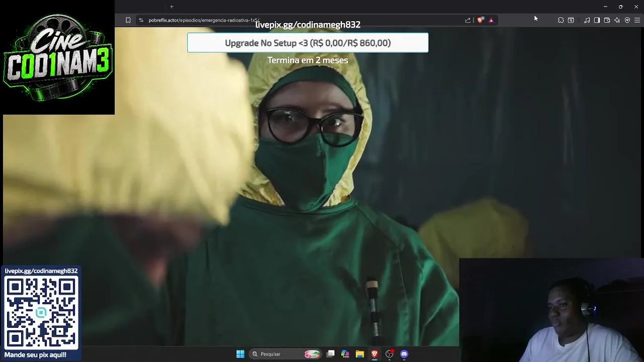Click the bookmark icon beside the address bar

coord(128,20)
